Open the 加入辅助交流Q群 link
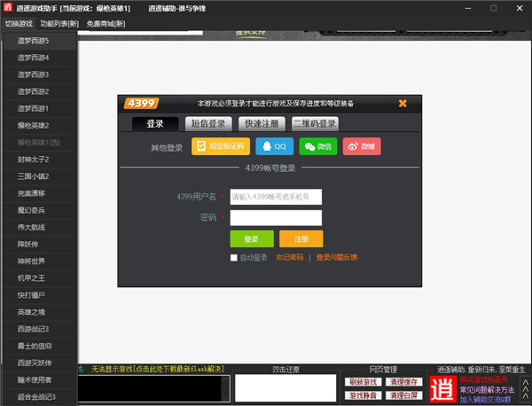Image resolution: width=532 pixels, height=406 pixels. coord(485,400)
